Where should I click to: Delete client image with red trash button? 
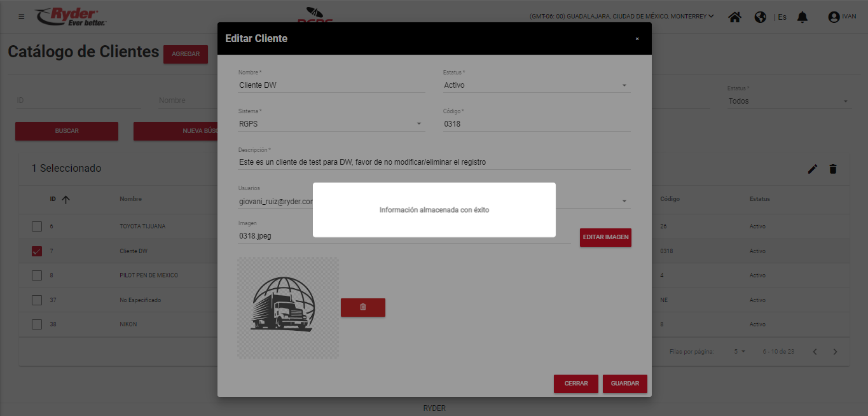[363, 307]
